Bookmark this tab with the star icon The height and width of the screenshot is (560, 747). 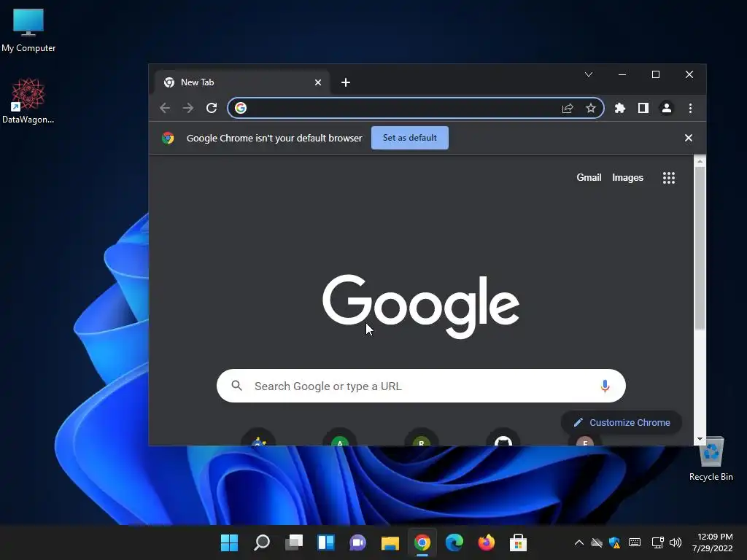(591, 108)
